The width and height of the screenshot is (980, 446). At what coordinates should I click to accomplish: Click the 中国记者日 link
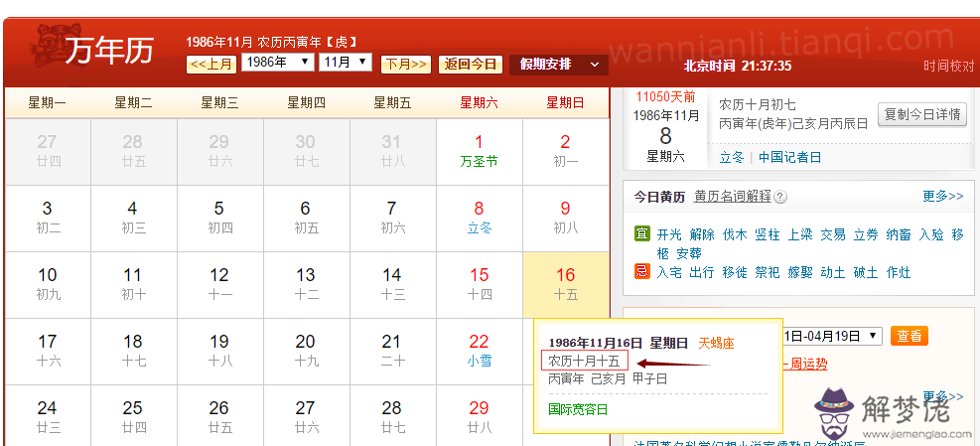pos(789,157)
